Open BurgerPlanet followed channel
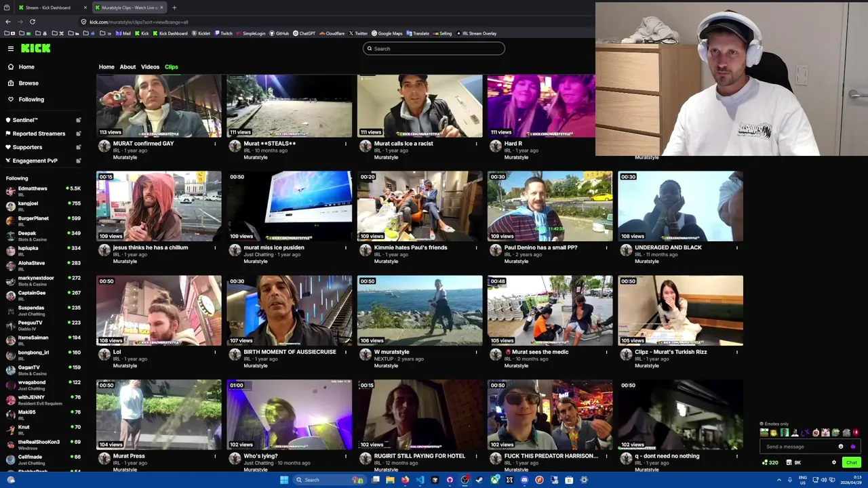This screenshot has height=488, width=868. coord(43,220)
